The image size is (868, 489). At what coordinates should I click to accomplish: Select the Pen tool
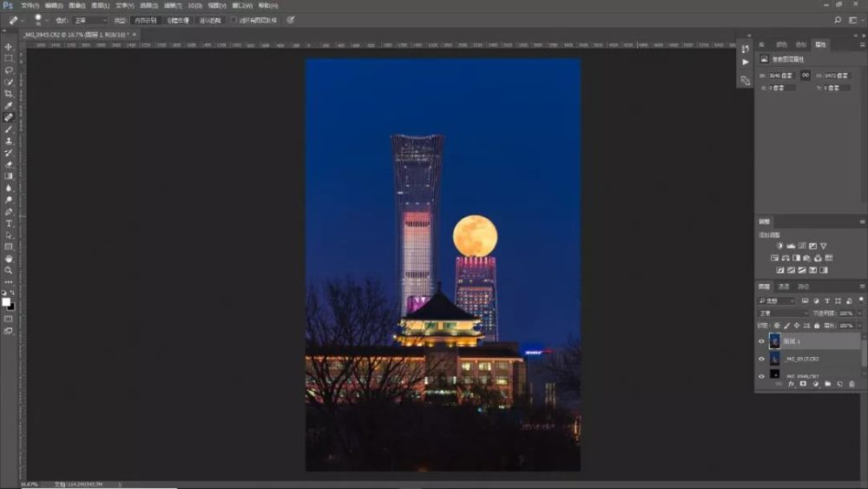click(x=9, y=212)
